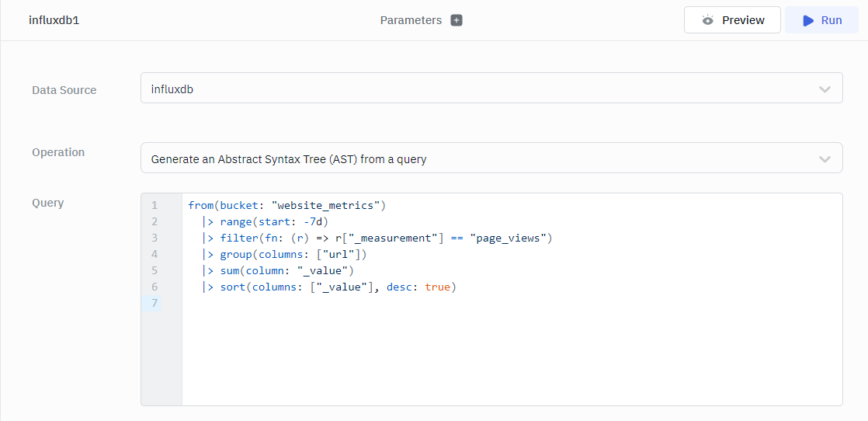Select the Parameters label in header

tap(411, 20)
